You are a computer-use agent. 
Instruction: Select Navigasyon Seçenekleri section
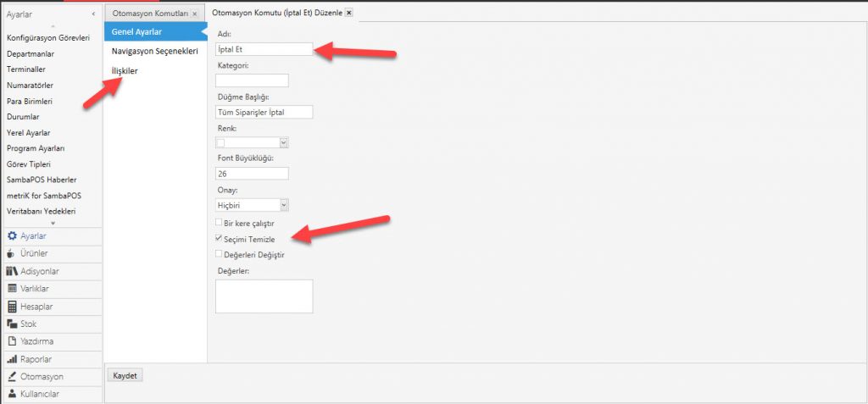154,52
